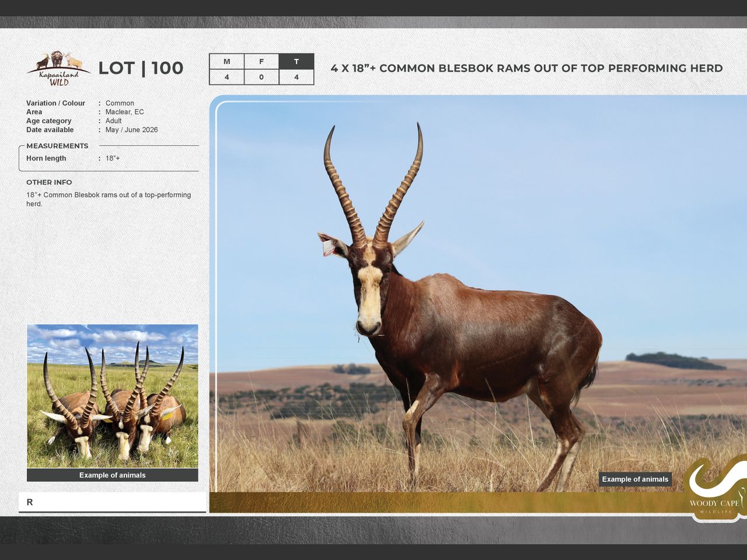The width and height of the screenshot is (747, 560).
Task: Click the Example of animals label on main photo
Action: tap(635, 480)
